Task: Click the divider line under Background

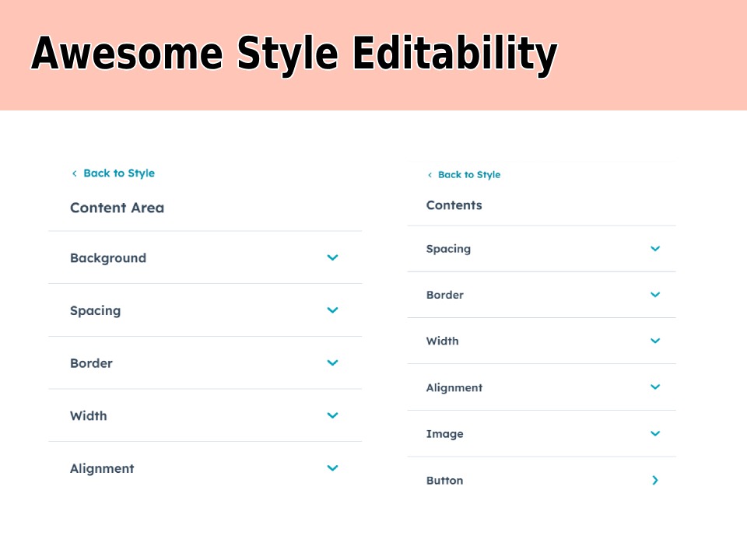Action: point(205,283)
